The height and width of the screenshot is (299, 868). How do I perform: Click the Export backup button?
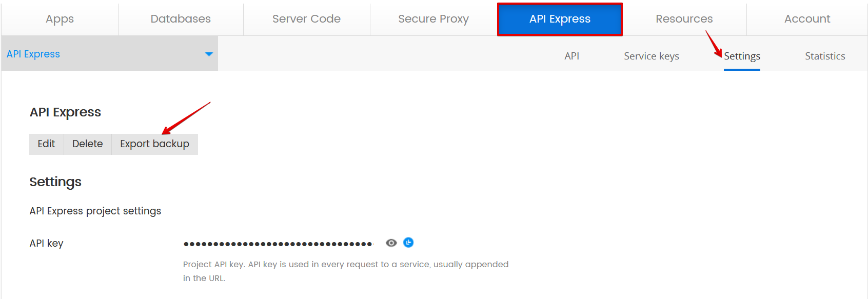(154, 144)
